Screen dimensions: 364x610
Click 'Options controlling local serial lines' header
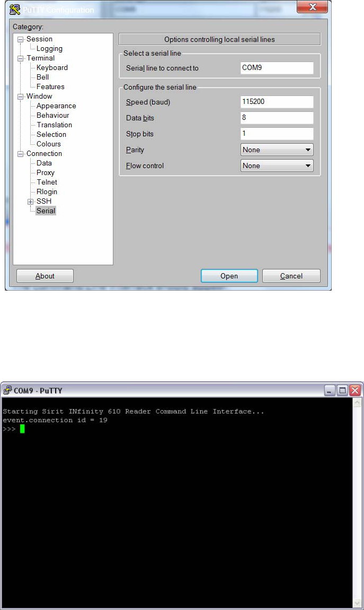[219, 39]
